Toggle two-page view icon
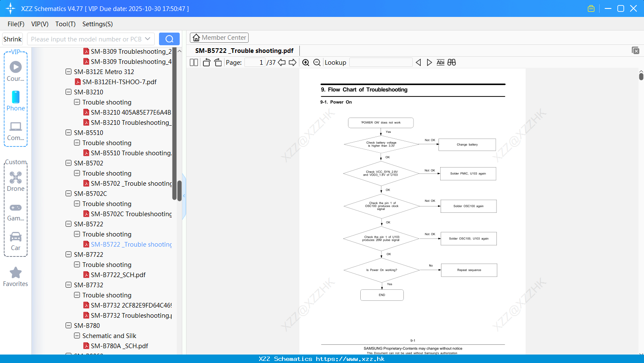Image resolution: width=644 pixels, height=363 pixels. coord(194,62)
